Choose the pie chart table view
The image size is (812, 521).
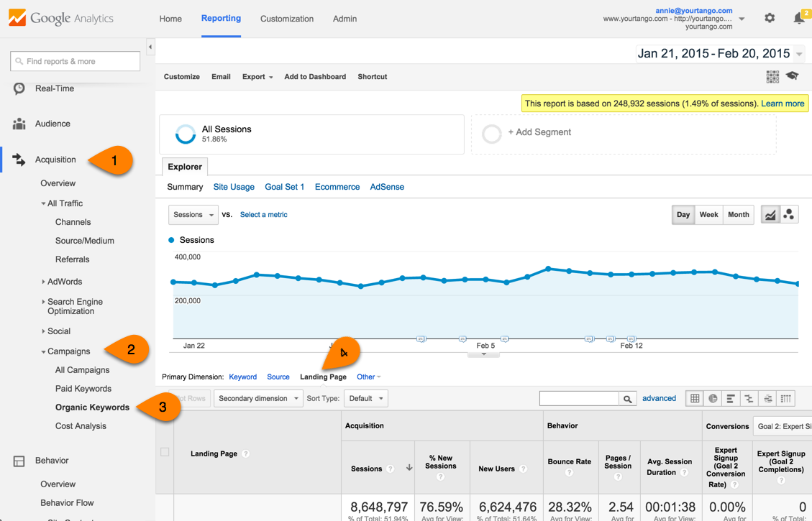coord(713,399)
